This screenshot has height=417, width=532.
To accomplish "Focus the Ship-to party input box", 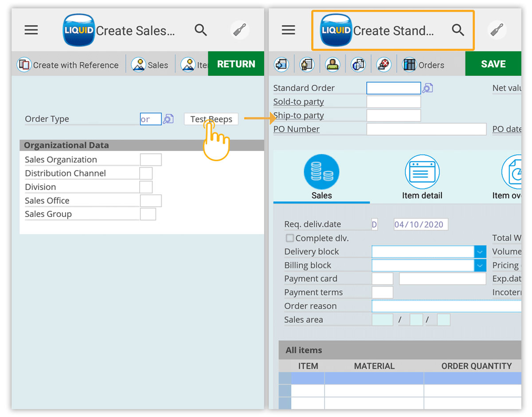I will (x=394, y=115).
